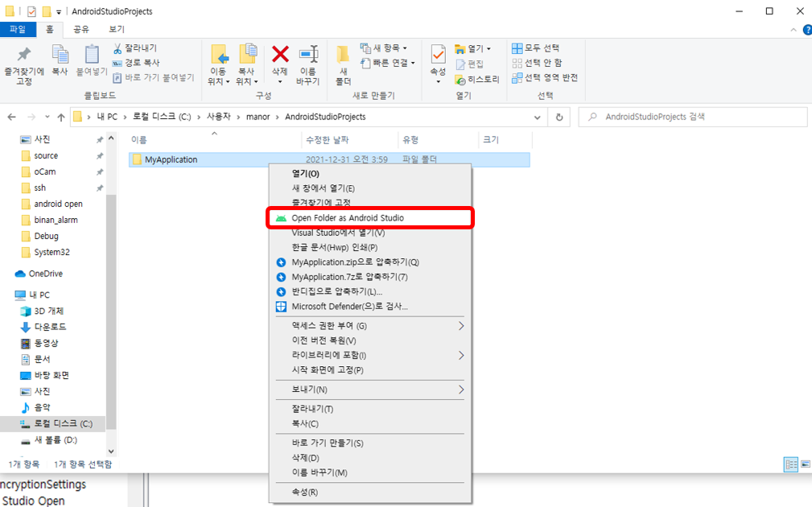Switch to details view icon in status bar
Image resolution: width=812 pixels, height=507 pixels.
point(791,464)
